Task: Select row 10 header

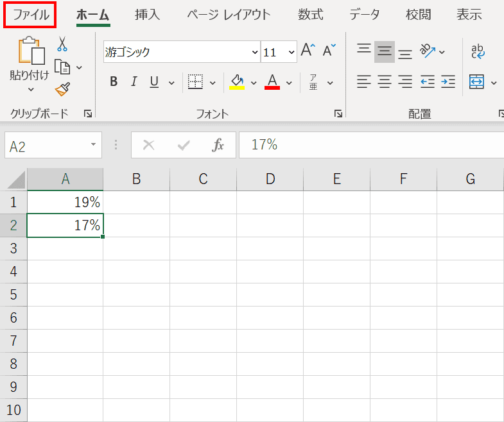Action: click(13, 410)
